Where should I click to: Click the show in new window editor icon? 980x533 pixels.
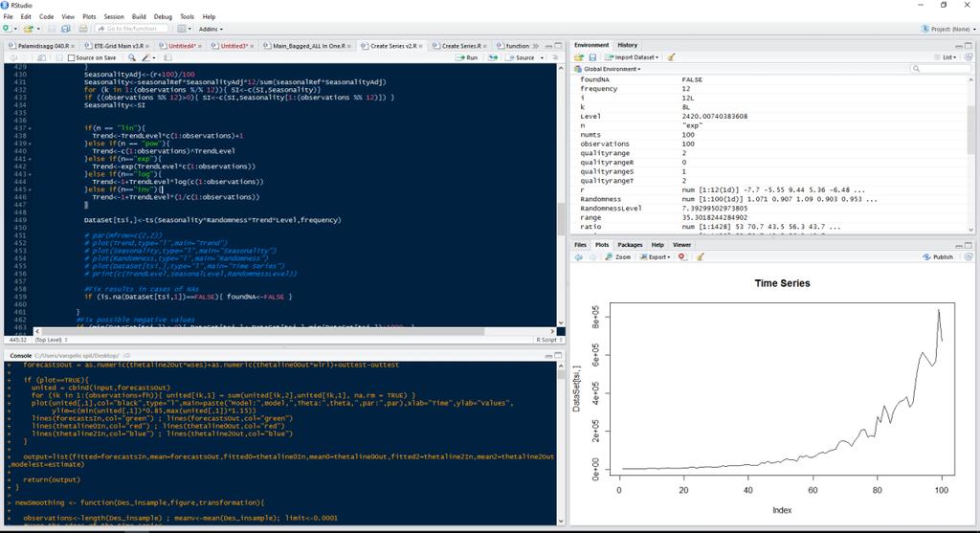[41, 57]
